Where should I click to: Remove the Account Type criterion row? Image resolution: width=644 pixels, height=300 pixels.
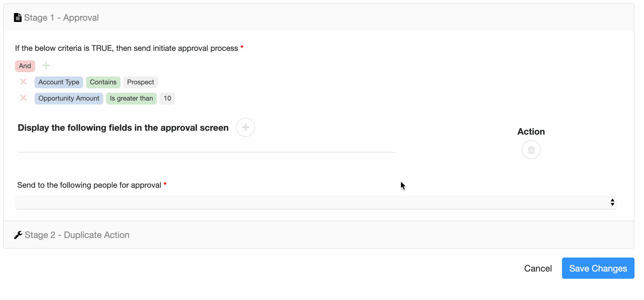click(23, 82)
